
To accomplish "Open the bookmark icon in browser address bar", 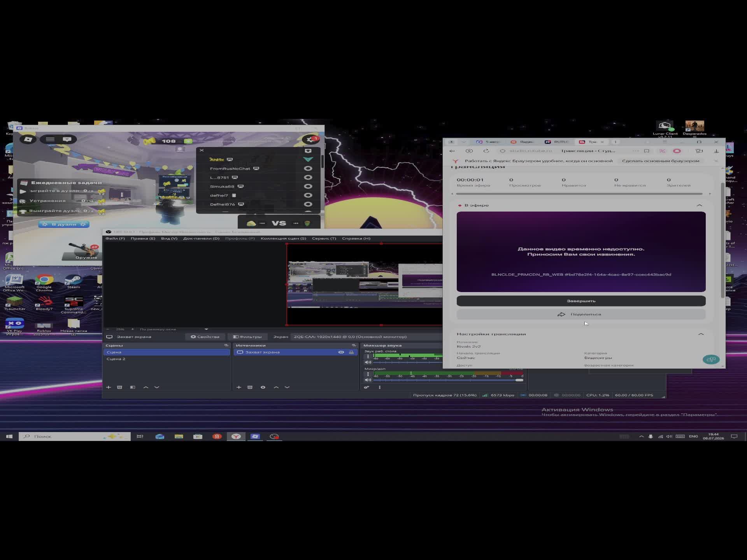I will tap(647, 151).
